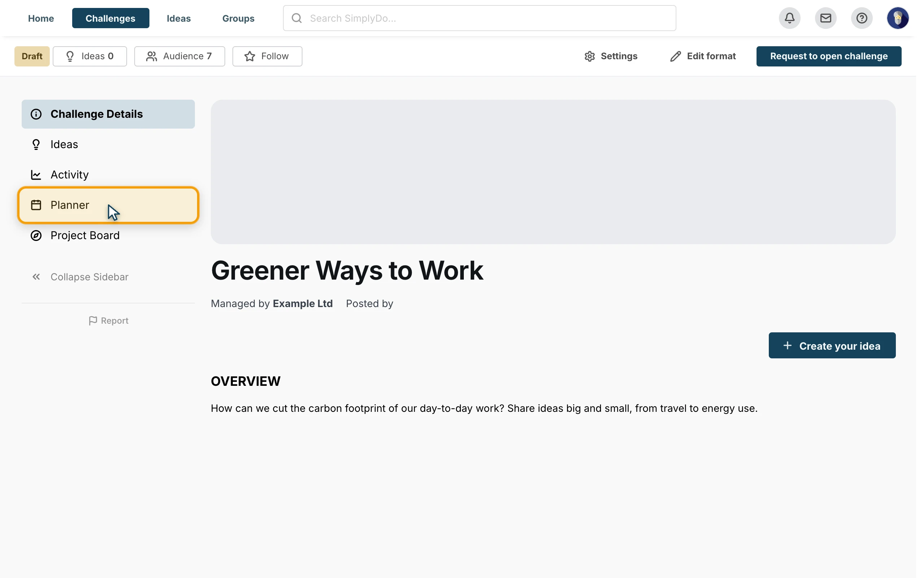The height and width of the screenshot is (578, 924).
Task: Follow this challenge
Action: click(267, 56)
